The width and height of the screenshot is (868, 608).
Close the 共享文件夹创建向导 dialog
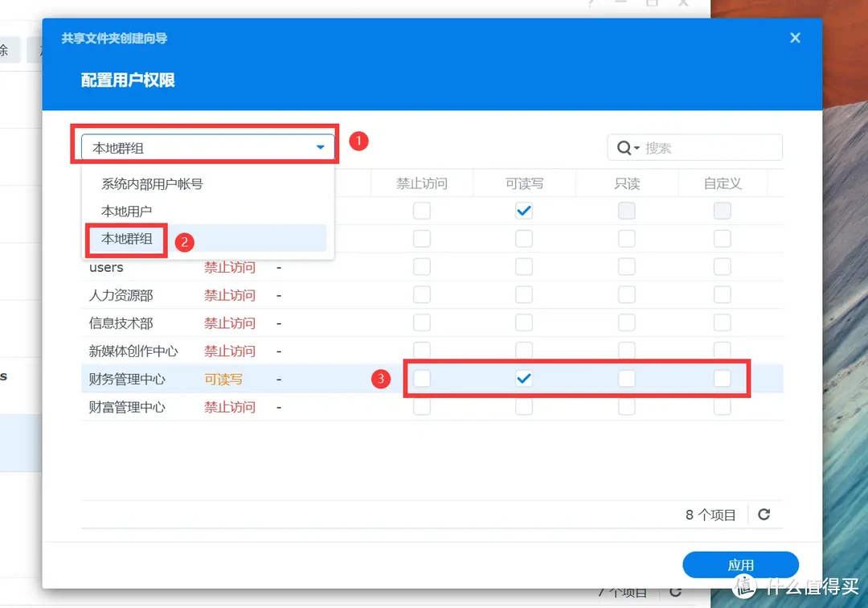pyautogui.click(x=795, y=37)
